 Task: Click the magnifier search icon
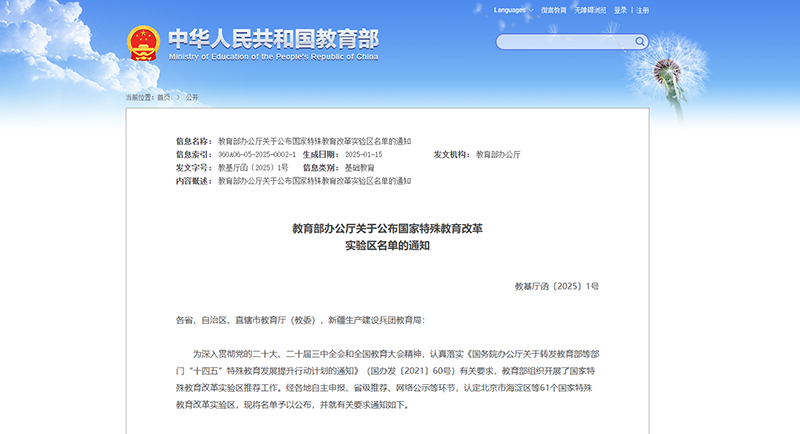point(639,42)
